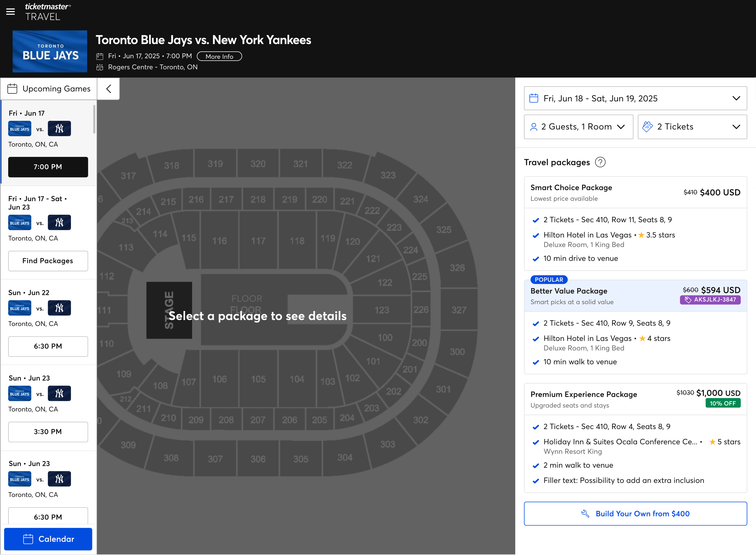Open the hamburger menu
Screen dimensions: 756x555
(11, 12)
